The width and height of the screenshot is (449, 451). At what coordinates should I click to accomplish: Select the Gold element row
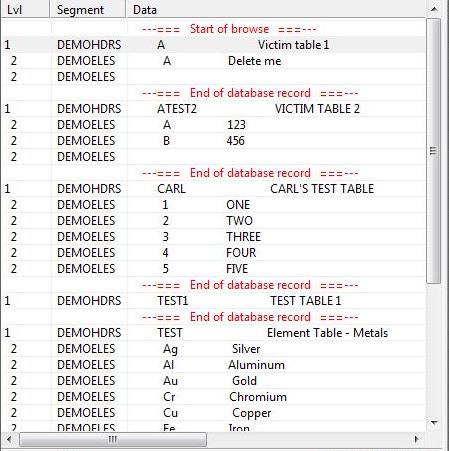[x=213, y=381]
